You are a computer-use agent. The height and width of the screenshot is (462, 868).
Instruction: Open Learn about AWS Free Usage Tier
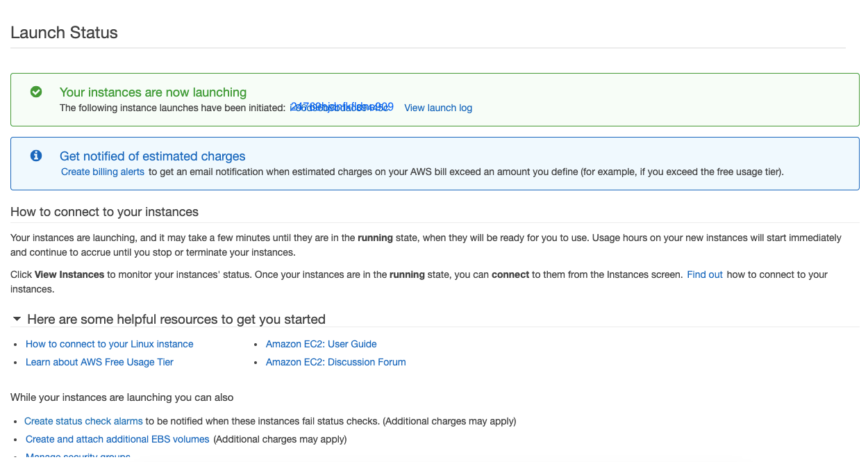99,362
